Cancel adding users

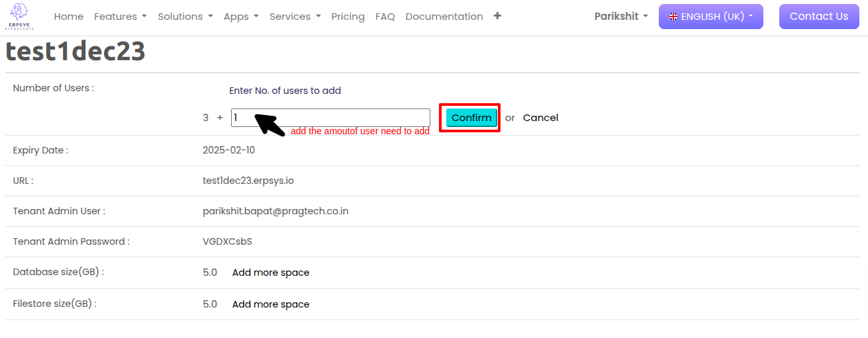coord(540,118)
